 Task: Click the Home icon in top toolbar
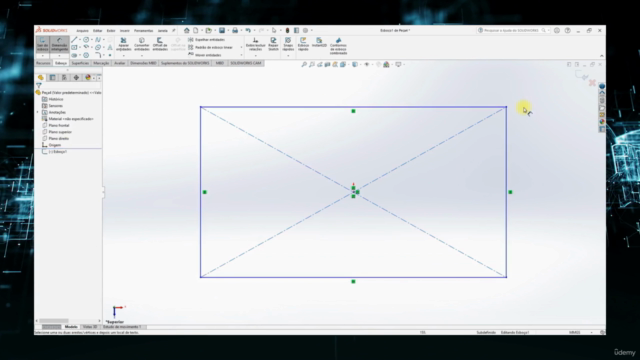(187, 30)
